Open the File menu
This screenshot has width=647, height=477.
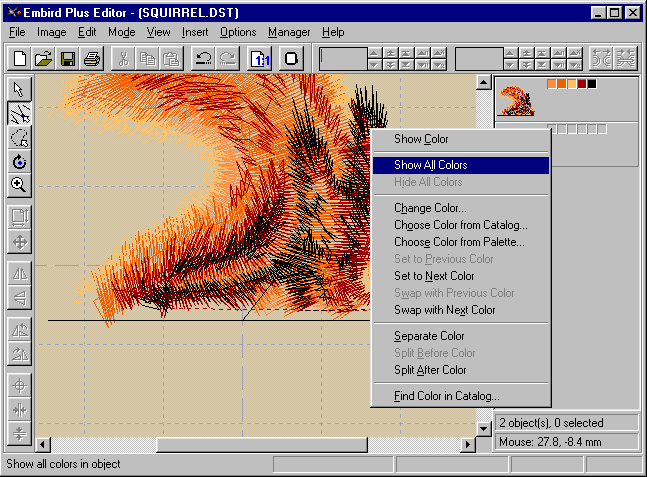point(17,32)
